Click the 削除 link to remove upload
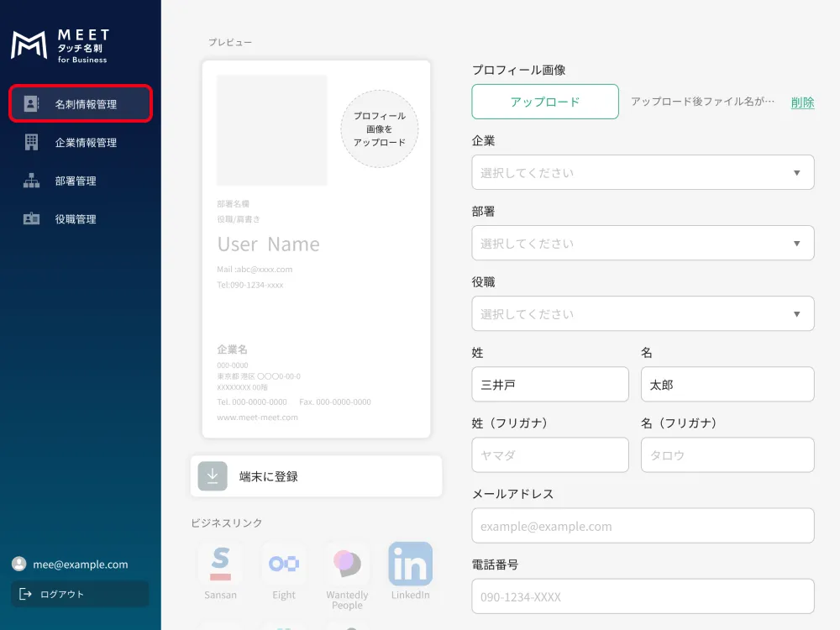This screenshot has height=630, width=840. pyautogui.click(x=802, y=101)
